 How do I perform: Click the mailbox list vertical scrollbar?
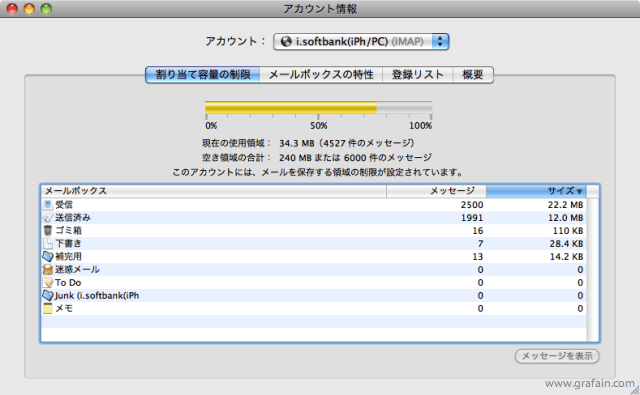593,269
